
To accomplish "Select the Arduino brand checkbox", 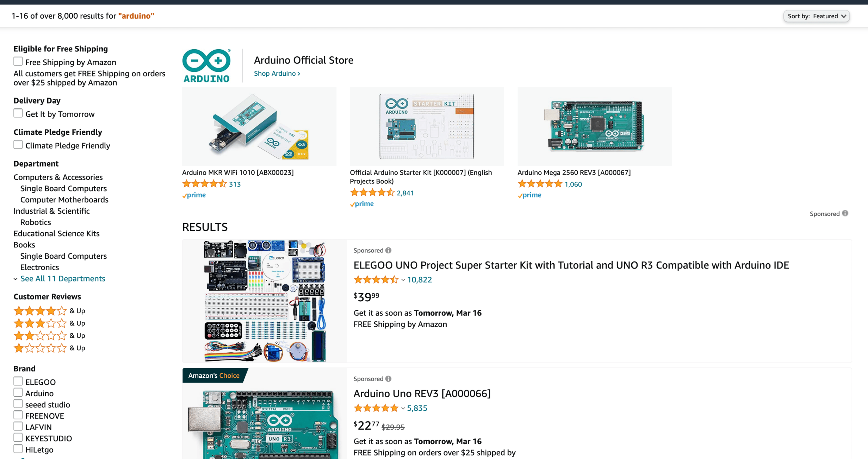I will (x=18, y=392).
